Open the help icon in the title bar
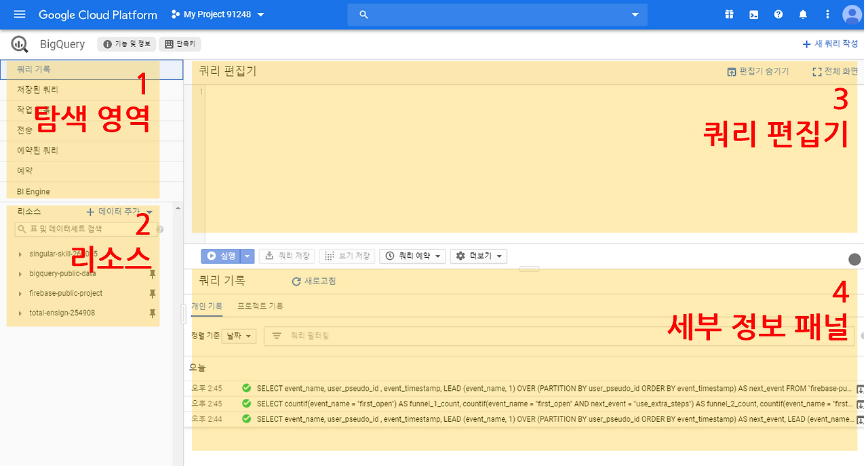Screen dimensions: 868x466 pos(778,14)
